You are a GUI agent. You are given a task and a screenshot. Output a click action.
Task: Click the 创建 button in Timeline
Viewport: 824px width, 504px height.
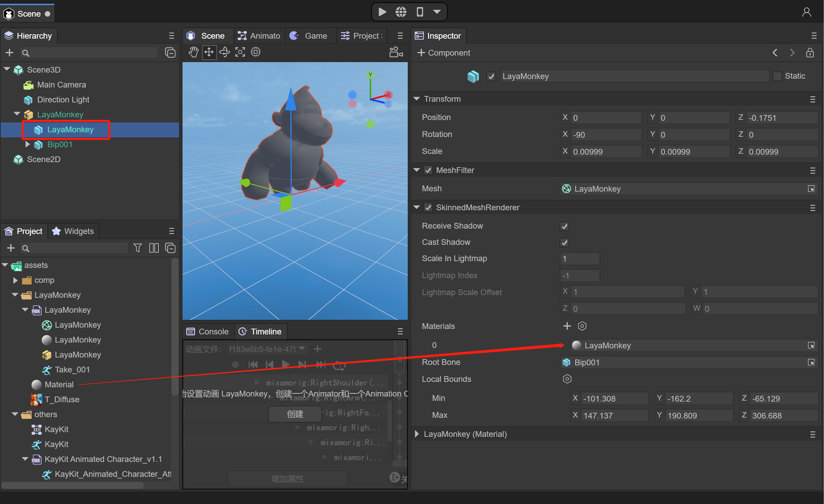click(x=295, y=414)
